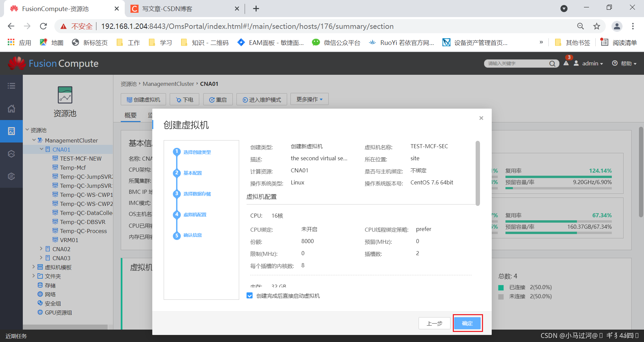Viewport: 644px width, 342px height.
Task: Click 重启 to restart the host
Action: click(x=218, y=99)
